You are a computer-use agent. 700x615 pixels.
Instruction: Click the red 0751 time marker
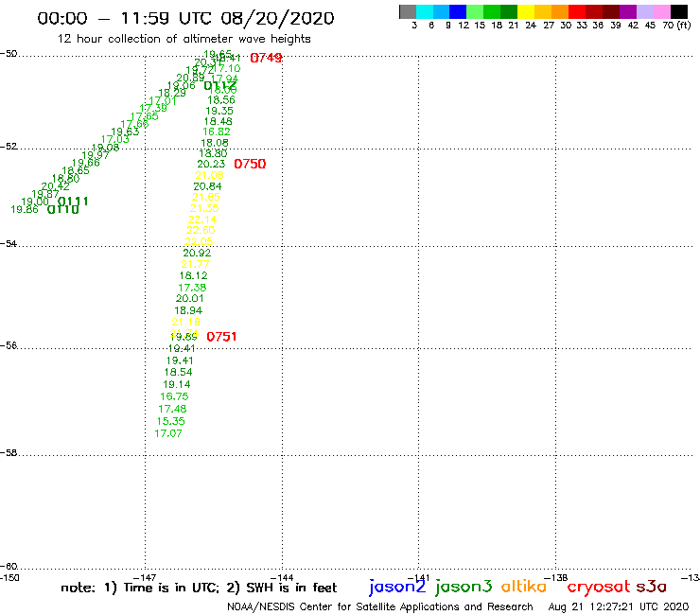click(x=221, y=336)
